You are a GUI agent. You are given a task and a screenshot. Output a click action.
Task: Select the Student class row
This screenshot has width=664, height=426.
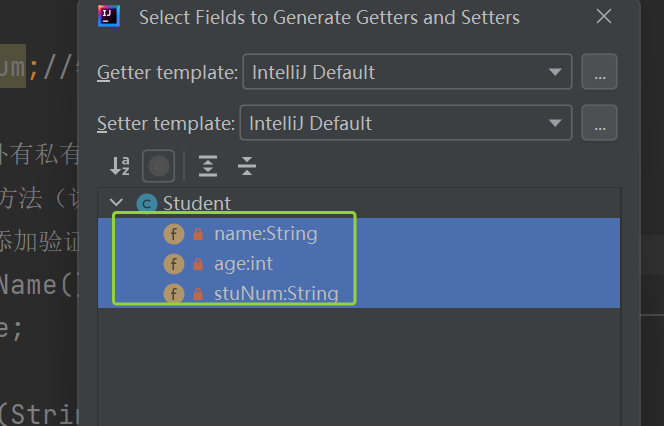pos(359,203)
